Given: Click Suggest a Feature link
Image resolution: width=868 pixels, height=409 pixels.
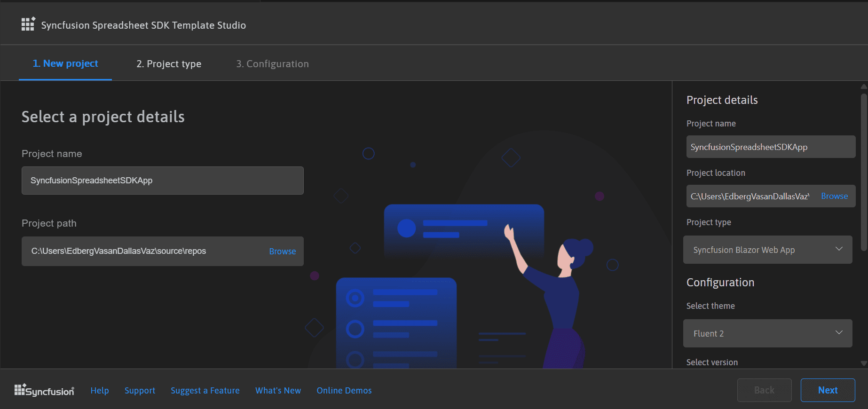Looking at the screenshot, I should (205, 391).
